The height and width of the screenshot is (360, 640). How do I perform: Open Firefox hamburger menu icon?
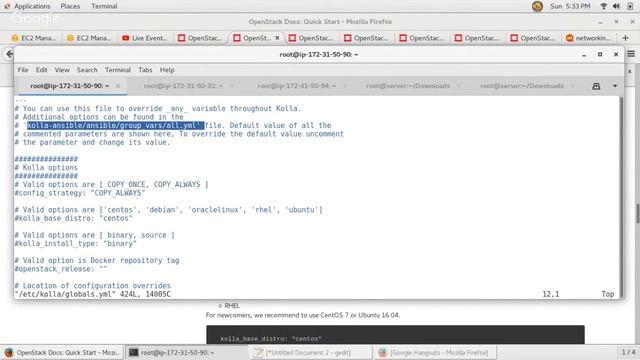click(x=631, y=54)
